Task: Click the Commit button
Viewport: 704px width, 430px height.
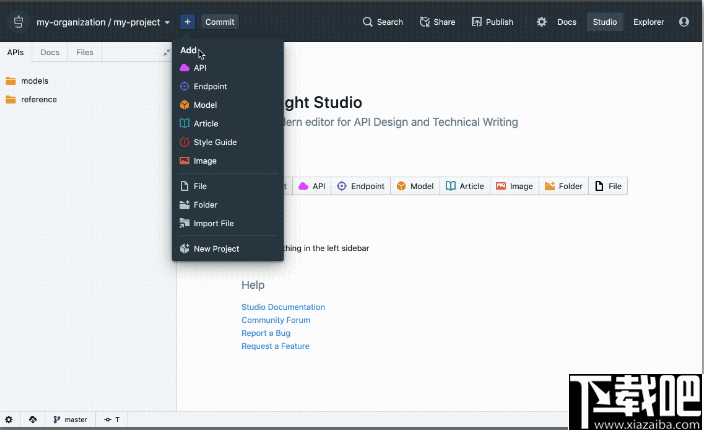Action: (x=220, y=22)
